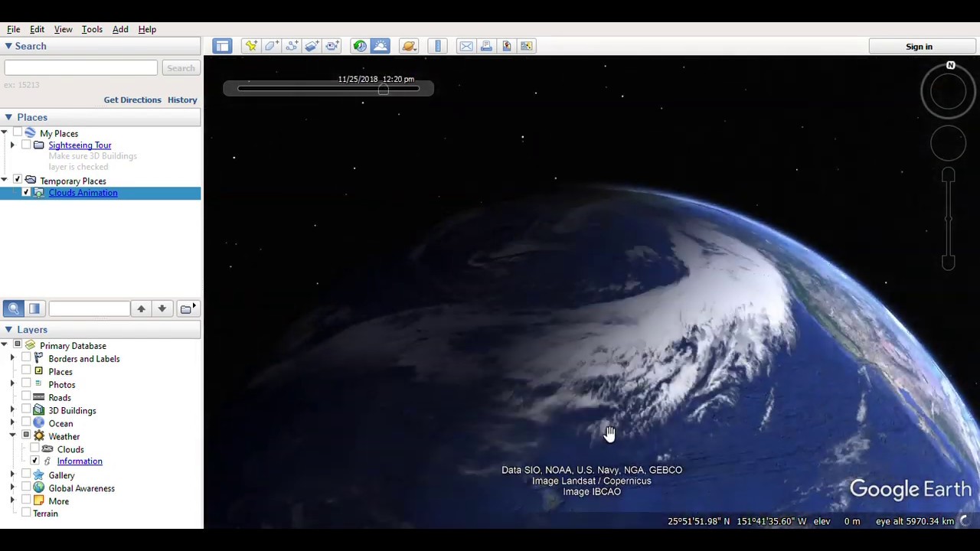Image resolution: width=980 pixels, height=551 pixels.
Task: Open the Add menu
Action: point(120,29)
